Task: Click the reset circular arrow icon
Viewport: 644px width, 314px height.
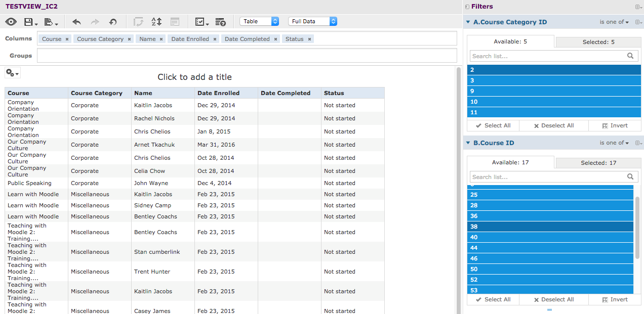Action: tap(113, 22)
